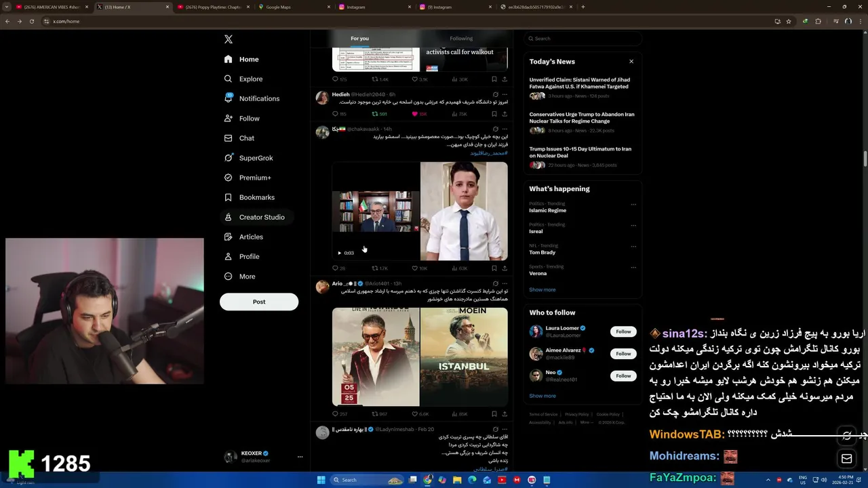Like the Hedieh post
Image resolution: width=868 pixels, height=488 pixels.
point(414,114)
